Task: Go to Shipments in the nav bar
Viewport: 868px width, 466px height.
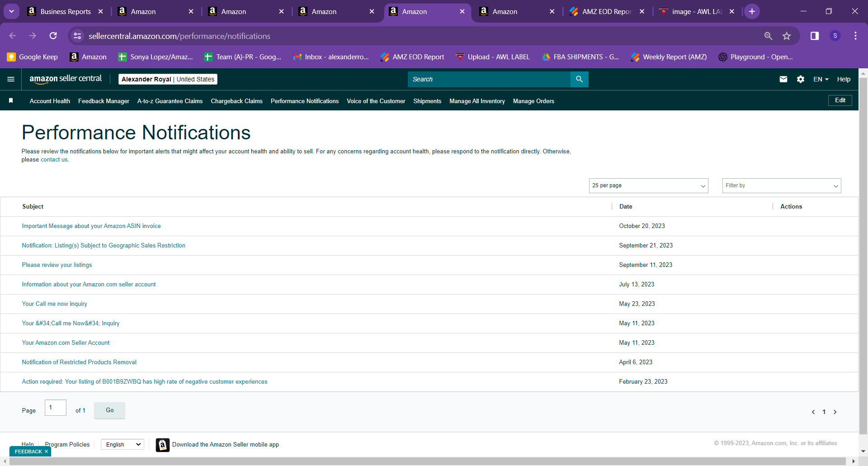Action: coord(427,101)
